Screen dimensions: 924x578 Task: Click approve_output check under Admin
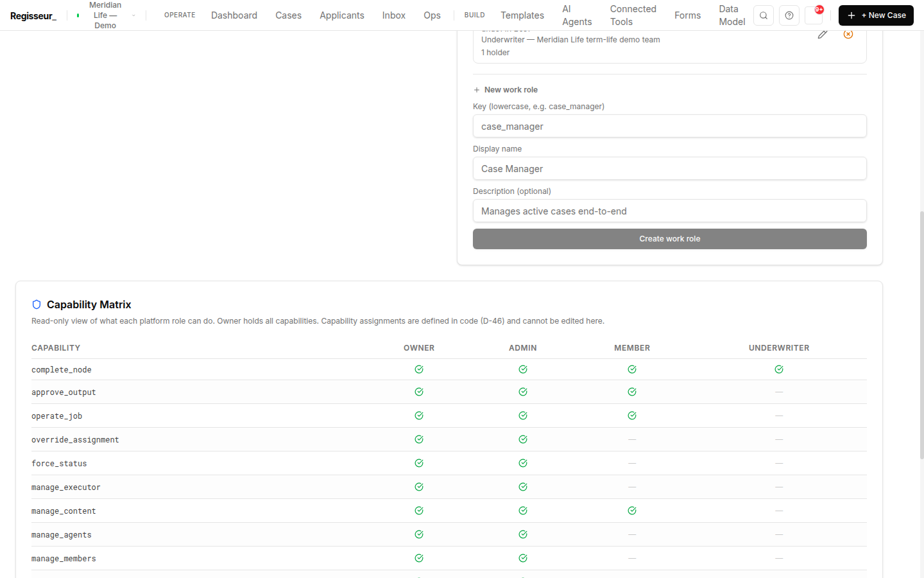pyautogui.click(x=523, y=392)
